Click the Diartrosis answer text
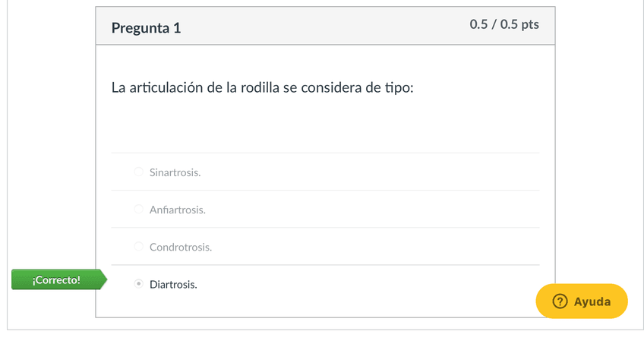Image resolution: width=644 pixels, height=347 pixels. [x=173, y=285]
